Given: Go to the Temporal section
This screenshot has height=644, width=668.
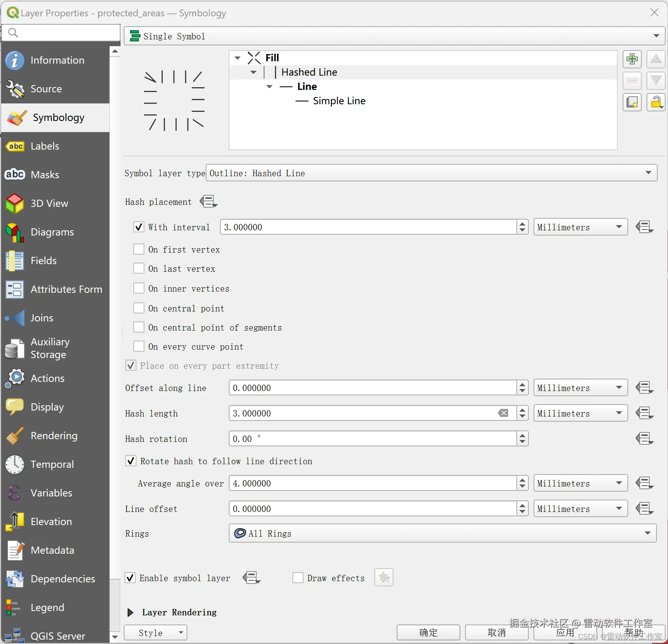Looking at the screenshot, I should point(55,464).
